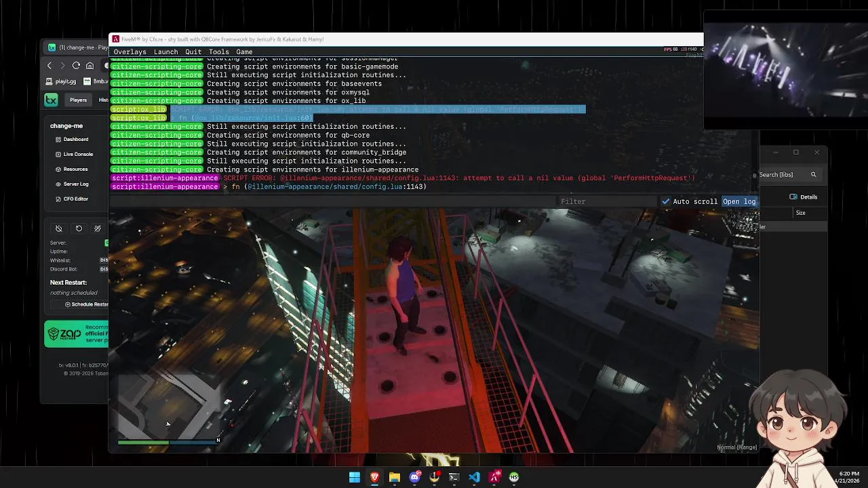868x488 pixels.
Task: Click the browser back arrow
Action: click(x=50, y=65)
